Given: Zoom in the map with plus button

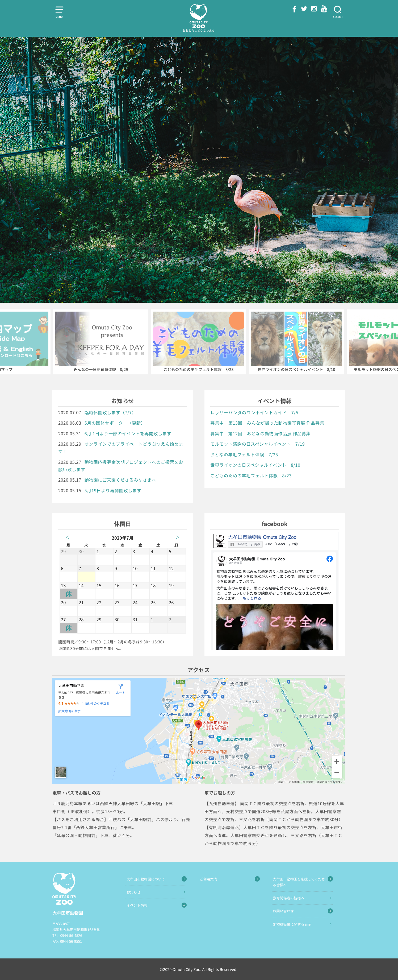Looking at the screenshot, I should (336, 761).
